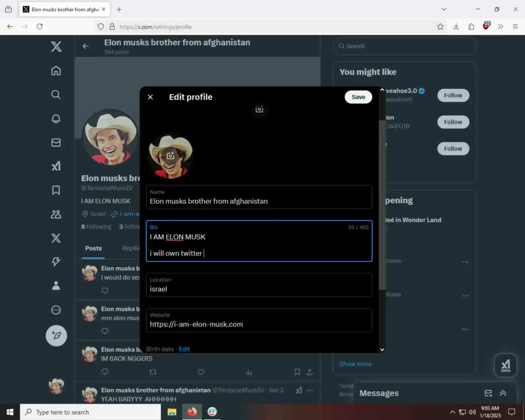Click Show more under trends
The height and width of the screenshot is (420, 525).
click(355, 364)
